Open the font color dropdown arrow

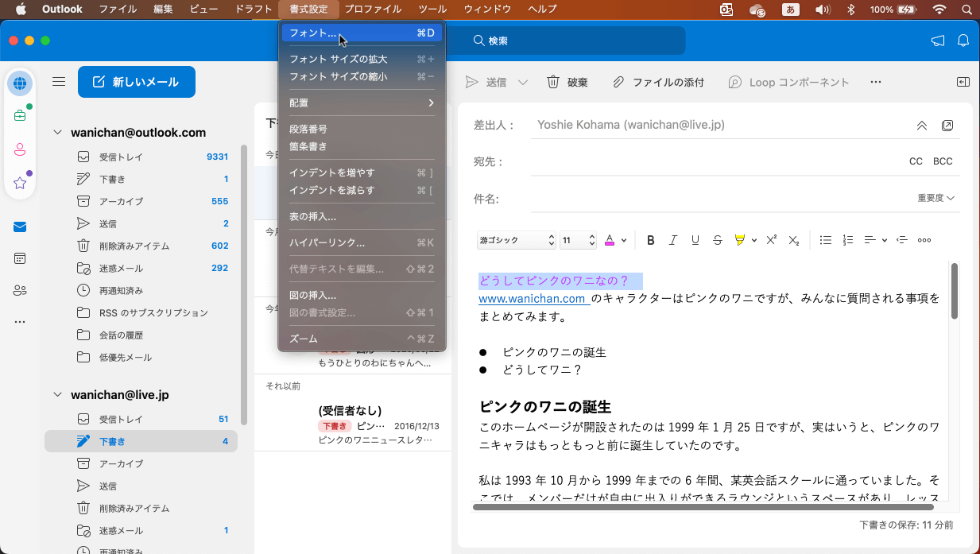624,240
